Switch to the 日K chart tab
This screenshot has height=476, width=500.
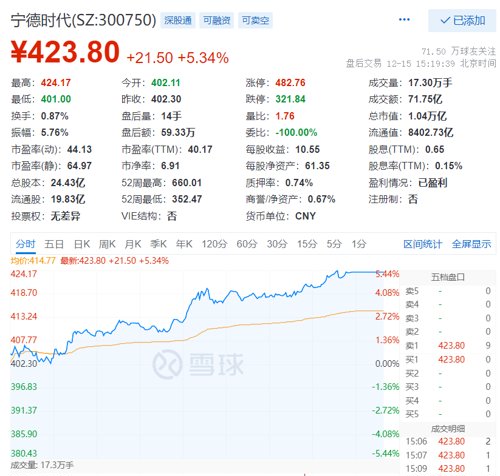(82, 244)
